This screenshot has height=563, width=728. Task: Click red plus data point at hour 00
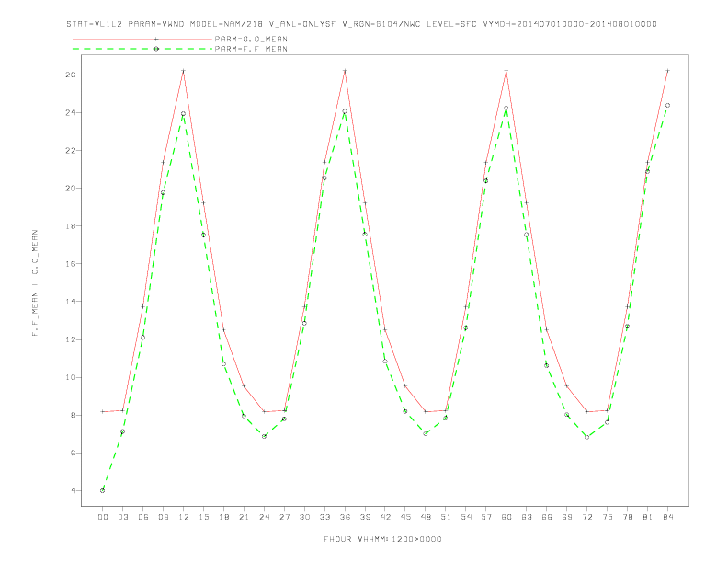tap(102, 411)
